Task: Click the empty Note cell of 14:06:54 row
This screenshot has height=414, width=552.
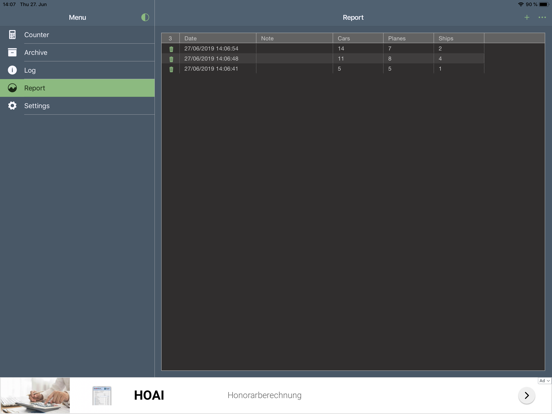Action: (x=294, y=49)
